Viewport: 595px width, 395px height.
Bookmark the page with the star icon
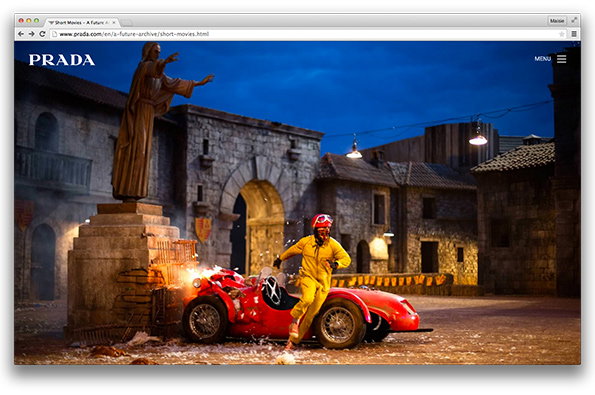(x=562, y=34)
